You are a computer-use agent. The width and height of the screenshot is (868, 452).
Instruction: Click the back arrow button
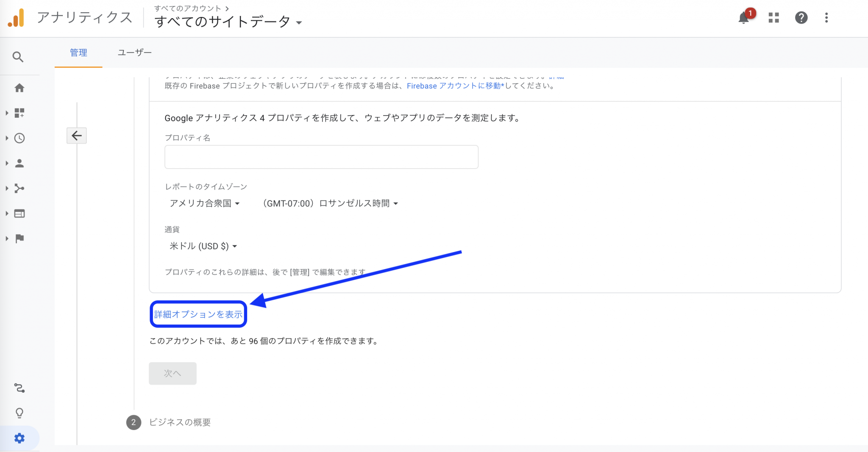pyautogui.click(x=77, y=136)
